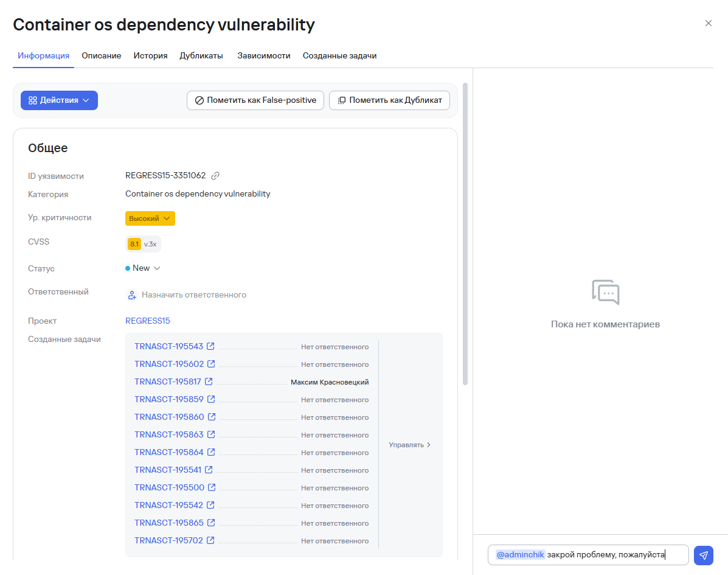Open task TRNASCT-195500

click(x=170, y=487)
